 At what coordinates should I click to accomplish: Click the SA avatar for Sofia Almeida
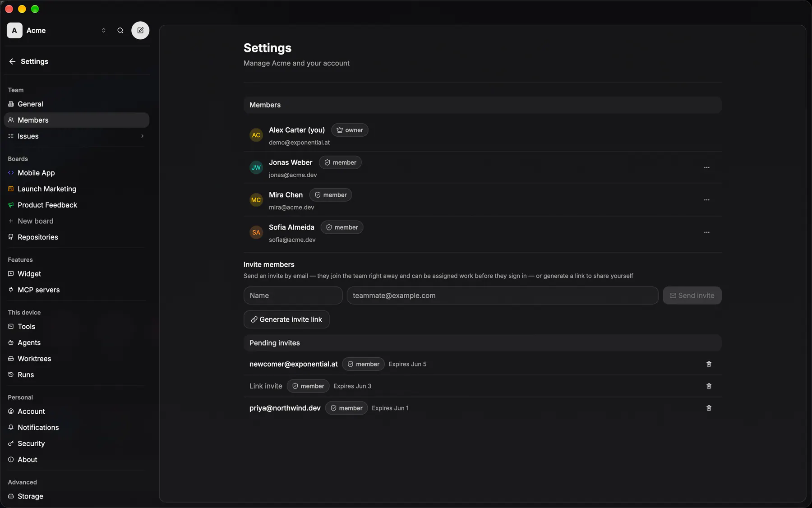[x=256, y=233]
